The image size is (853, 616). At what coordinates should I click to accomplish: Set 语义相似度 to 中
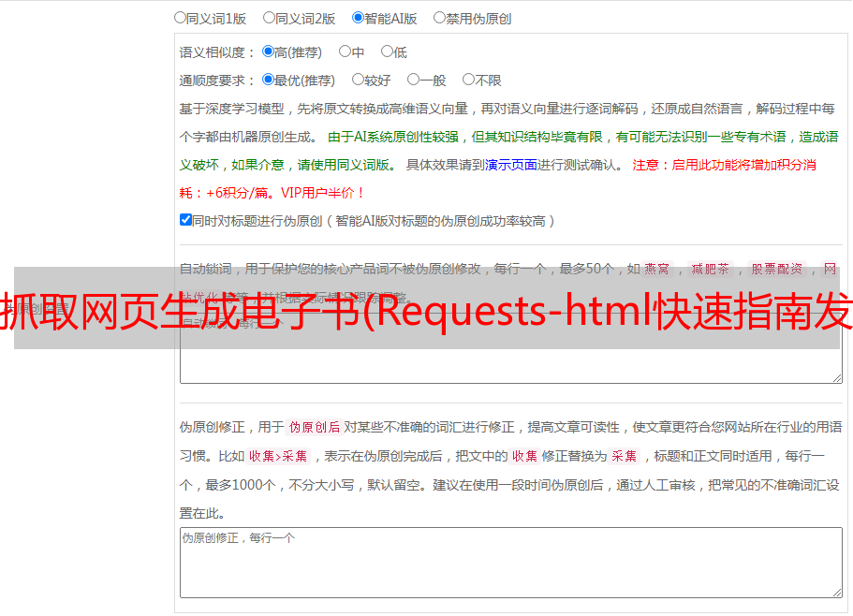345,51
